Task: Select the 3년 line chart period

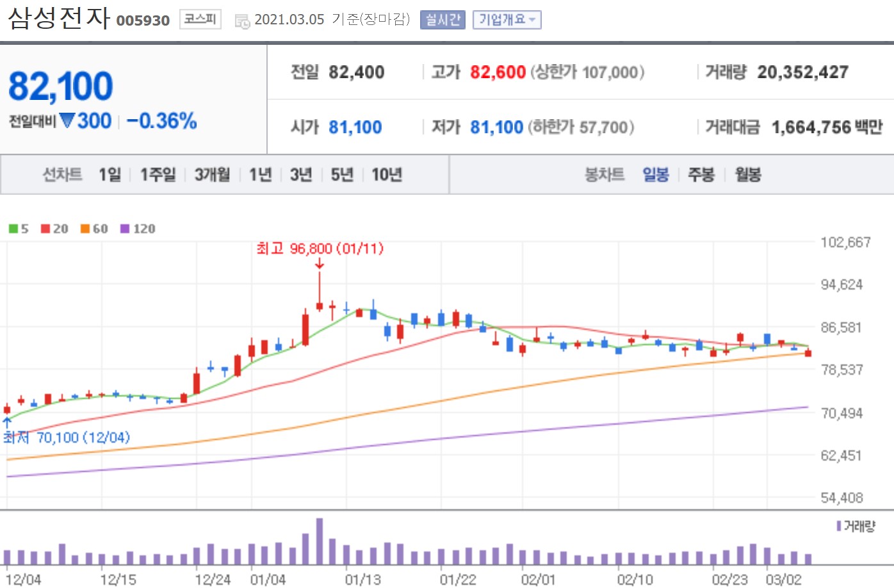Action: point(301,174)
